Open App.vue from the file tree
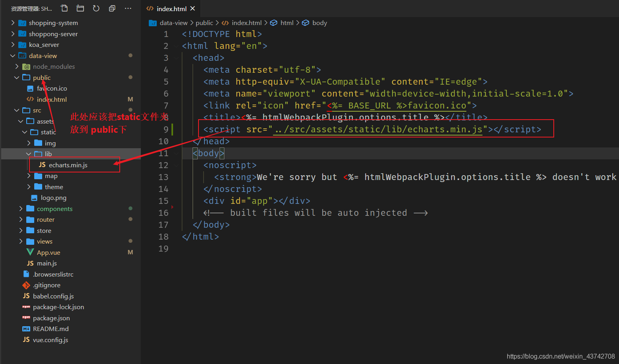This screenshot has width=619, height=364. pos(49,252)
